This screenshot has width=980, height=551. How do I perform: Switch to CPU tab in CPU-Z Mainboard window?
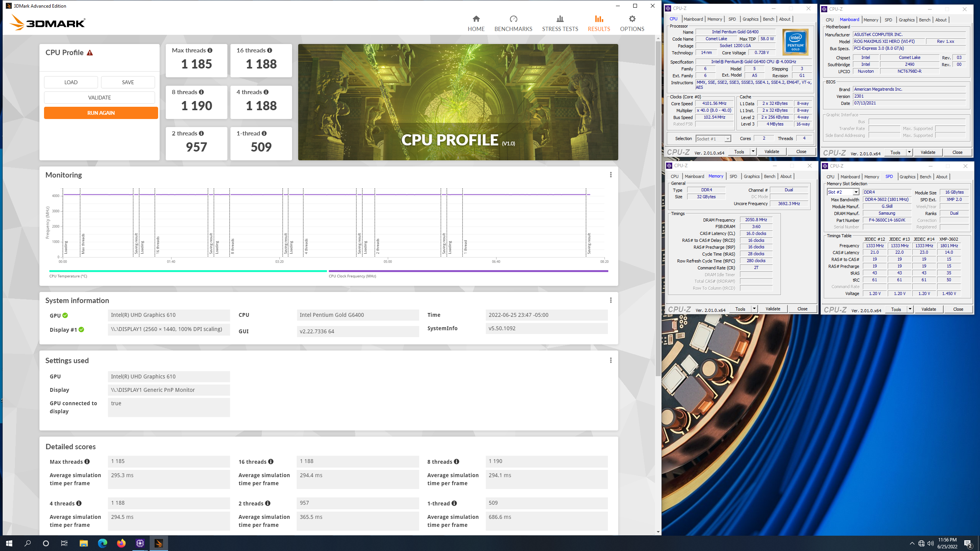[x=830, y=20]
